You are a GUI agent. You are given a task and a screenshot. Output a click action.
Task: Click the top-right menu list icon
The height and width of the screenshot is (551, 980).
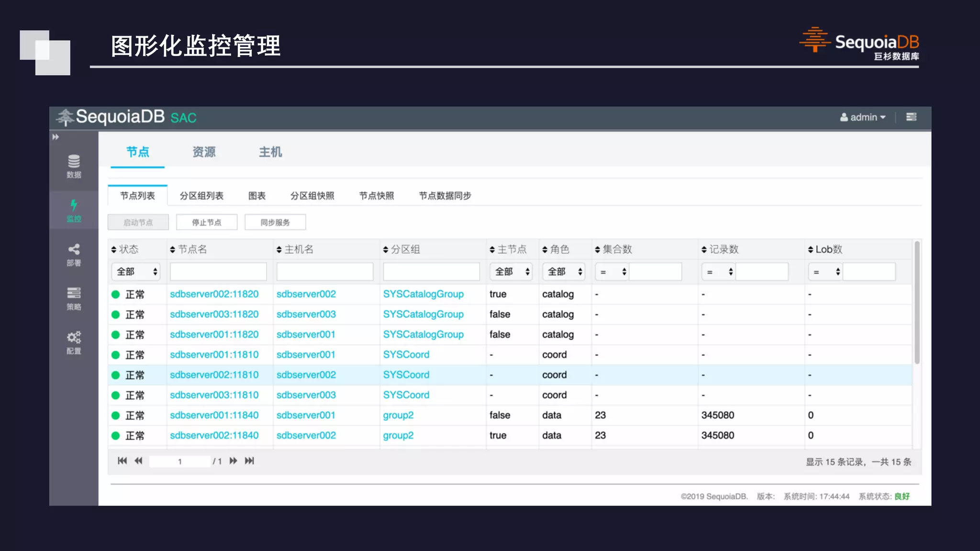pyautogui.click(x=911, y=117)
